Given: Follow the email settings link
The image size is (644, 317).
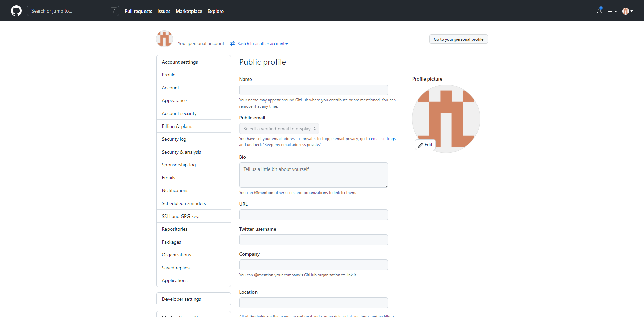Looking at the screenshot, I should pyautogui.click(x=383, y=139).
